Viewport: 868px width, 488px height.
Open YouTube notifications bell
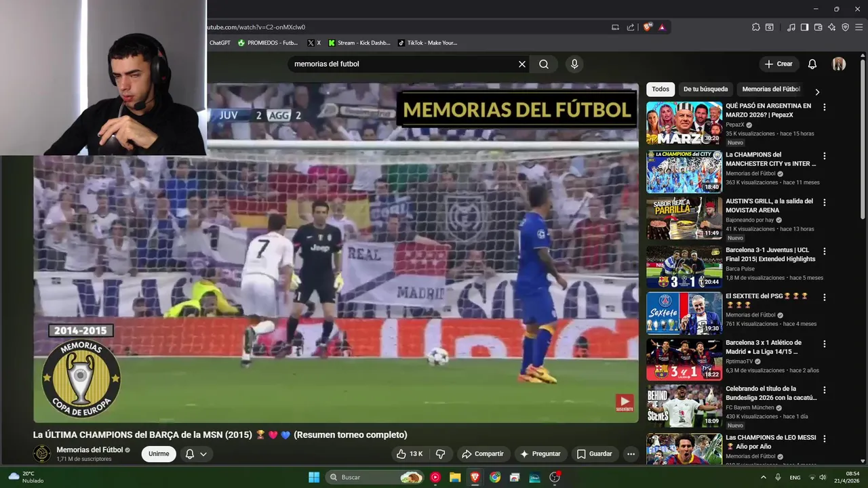(x=812, y=64)
